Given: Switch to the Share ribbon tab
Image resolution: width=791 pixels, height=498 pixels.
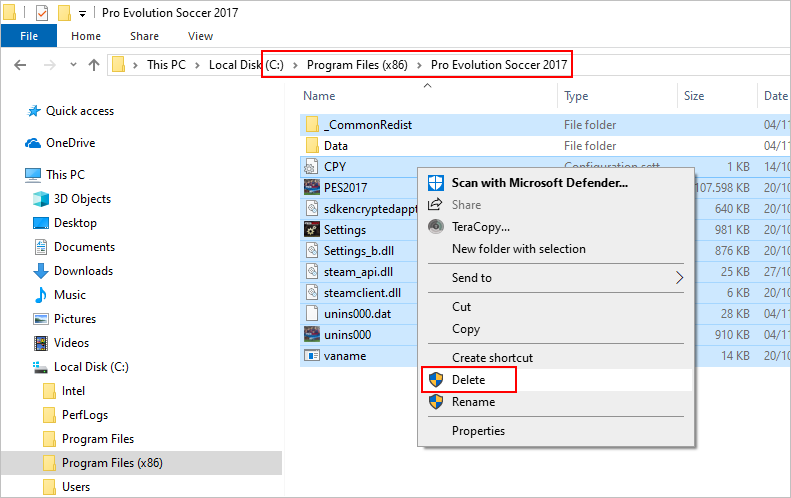Looking at the screenshot, I should tap(144, 36).
